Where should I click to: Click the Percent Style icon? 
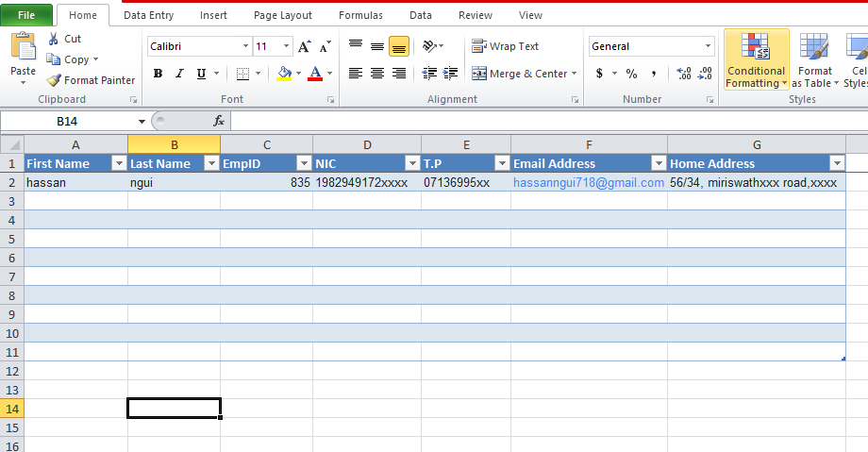coord(631,74)
